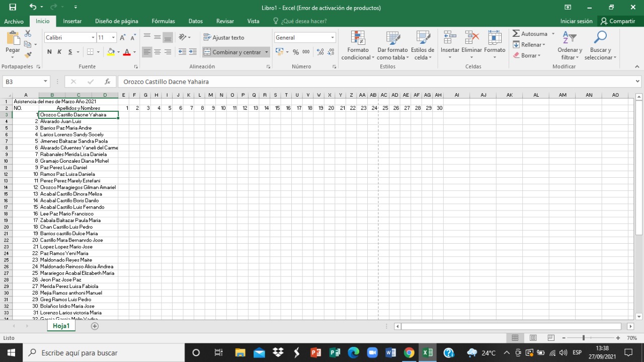The image size is (644, 362).
Task: Click the Format Painter brush icon
Action: [x=28, y=55]
